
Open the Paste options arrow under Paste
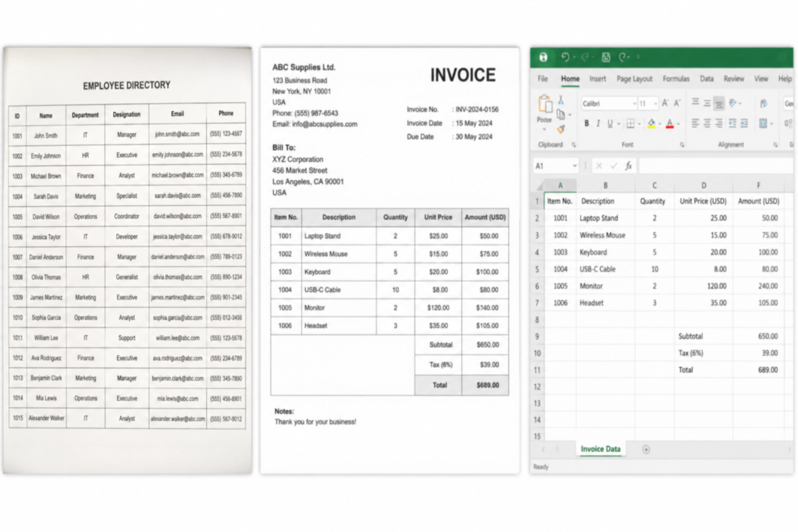point(544,129)
